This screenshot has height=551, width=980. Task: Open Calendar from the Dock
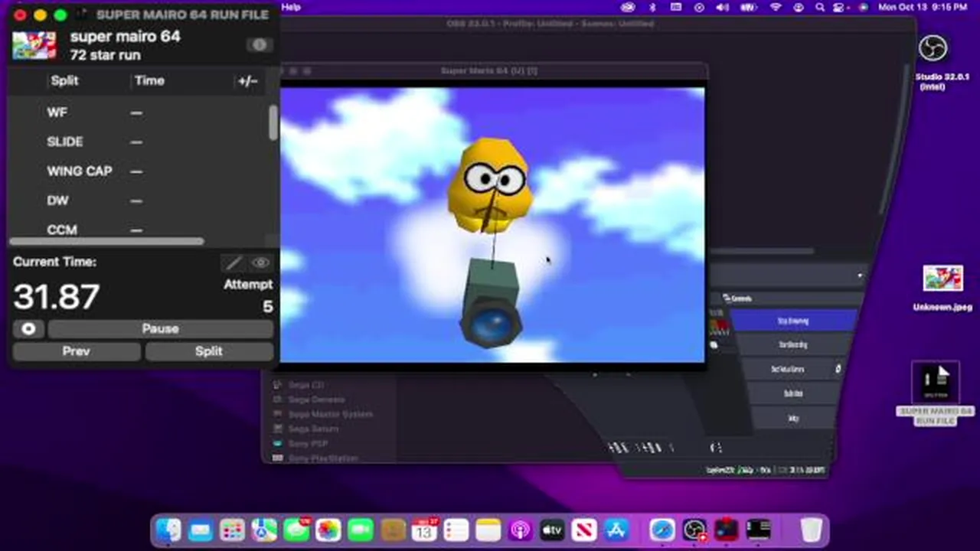(x=424, y=530)
